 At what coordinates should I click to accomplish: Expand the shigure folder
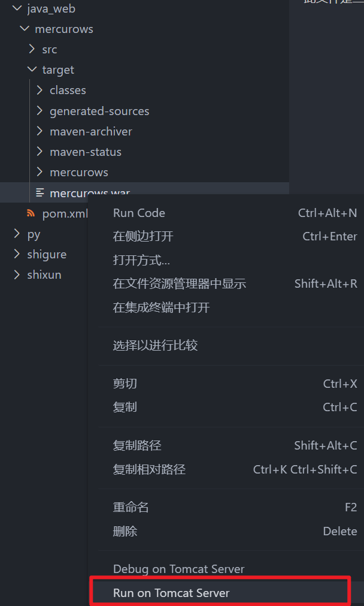tap(17, 254)
